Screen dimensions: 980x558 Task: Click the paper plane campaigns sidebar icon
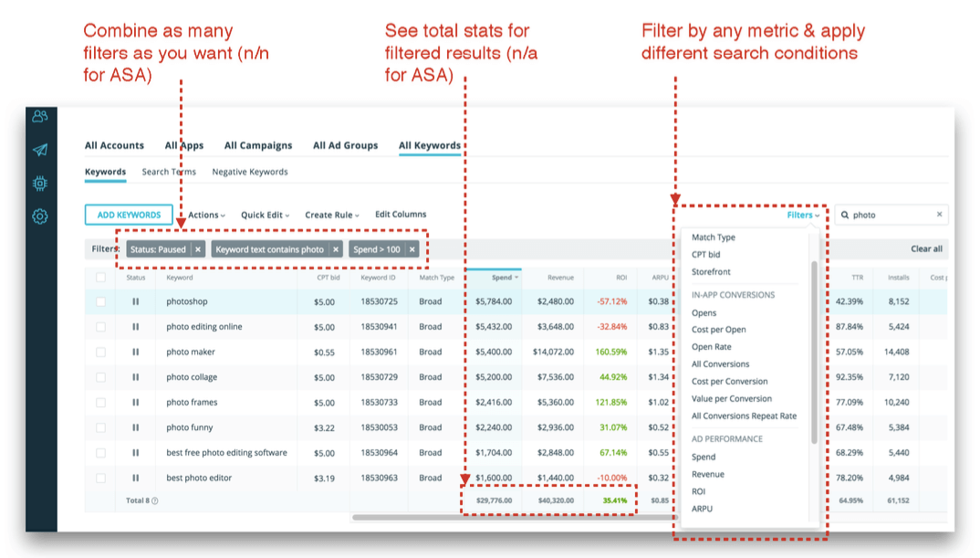tap(40, 150)
